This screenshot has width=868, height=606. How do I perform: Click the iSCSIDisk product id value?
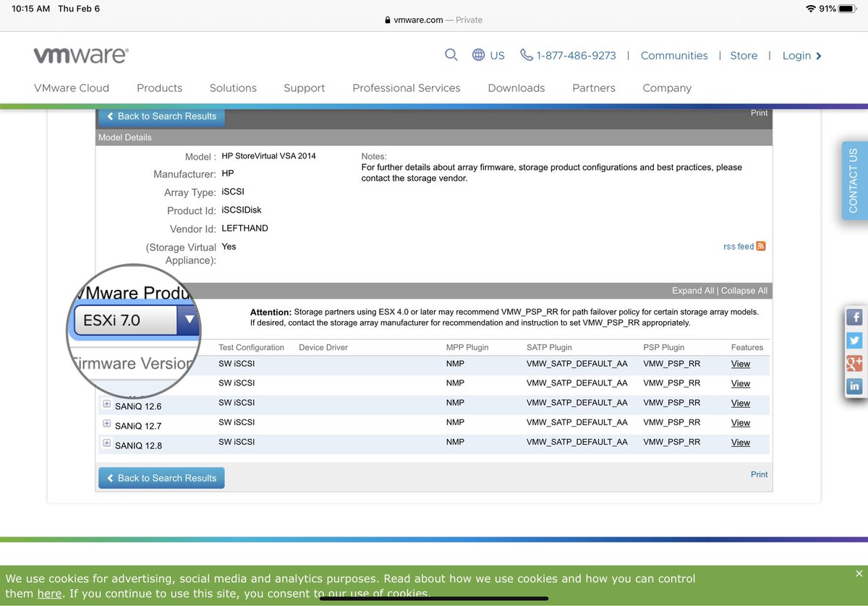click(x=242, y=210)
